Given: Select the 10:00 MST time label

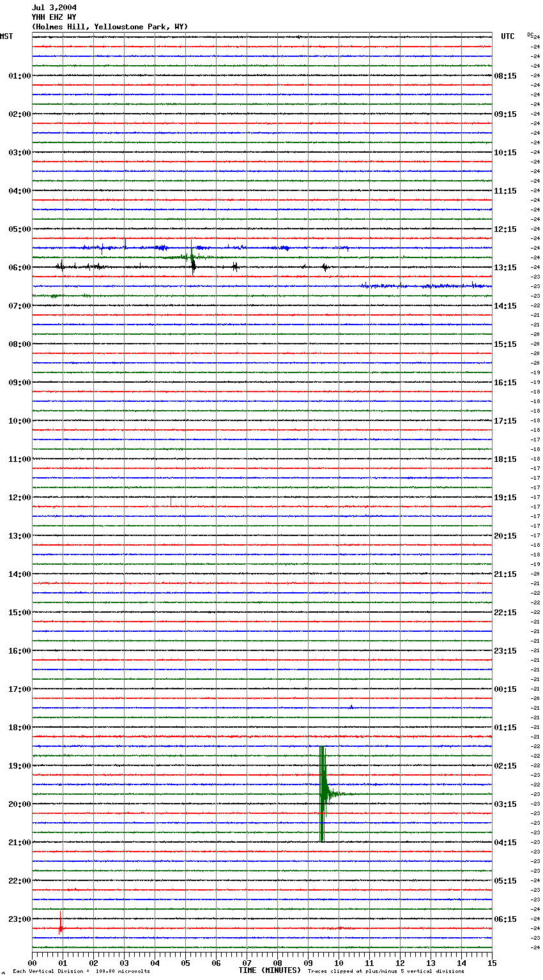Looking at the screenshot, I should (20, 421).
